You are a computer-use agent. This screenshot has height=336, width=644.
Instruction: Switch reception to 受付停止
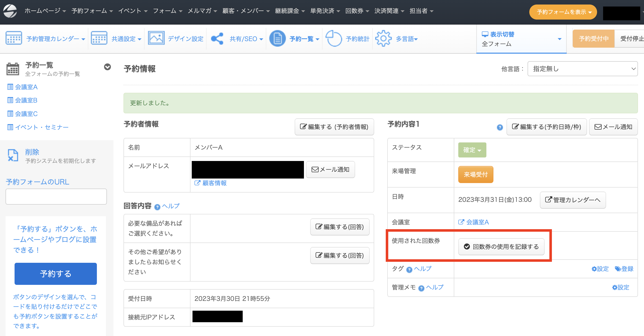click(631, 39)
